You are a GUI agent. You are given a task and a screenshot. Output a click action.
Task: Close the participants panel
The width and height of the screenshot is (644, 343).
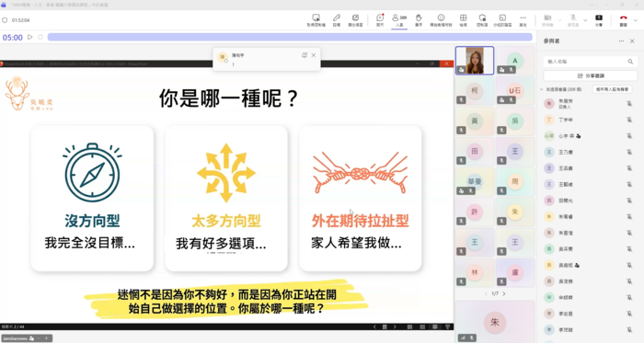pyautogui.click(x=632, y=41)
